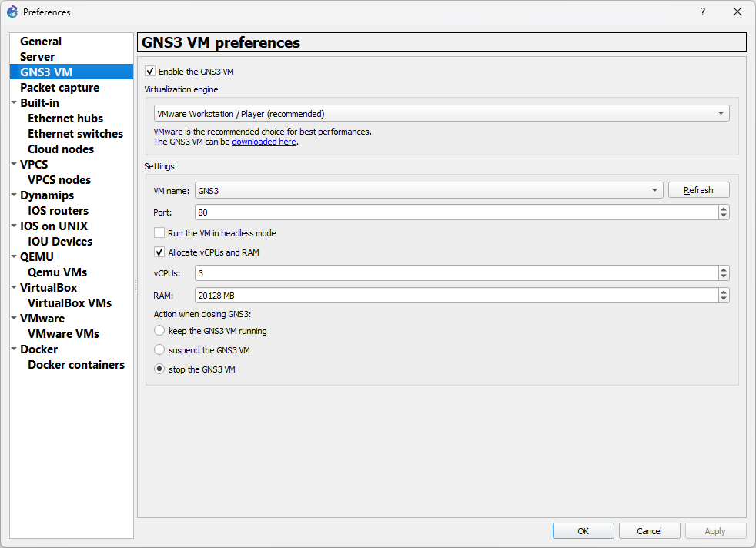Click the Refresh button
This screenshot has height=548, width=756.
(698, 189)
